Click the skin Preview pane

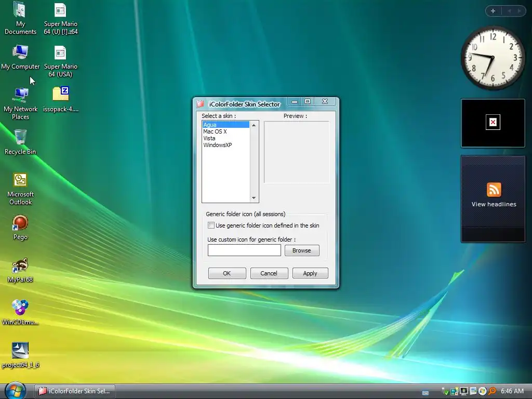(297, 152)
